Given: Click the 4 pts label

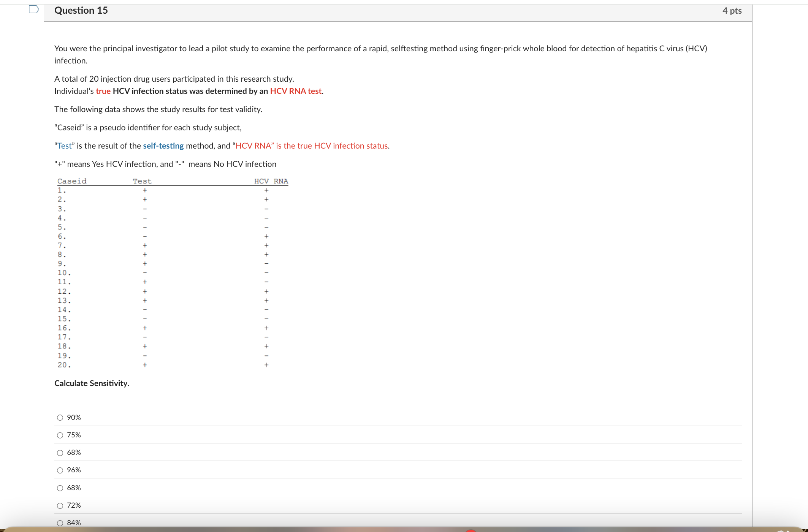Looking at the screenshot, I should click(732, 11).
